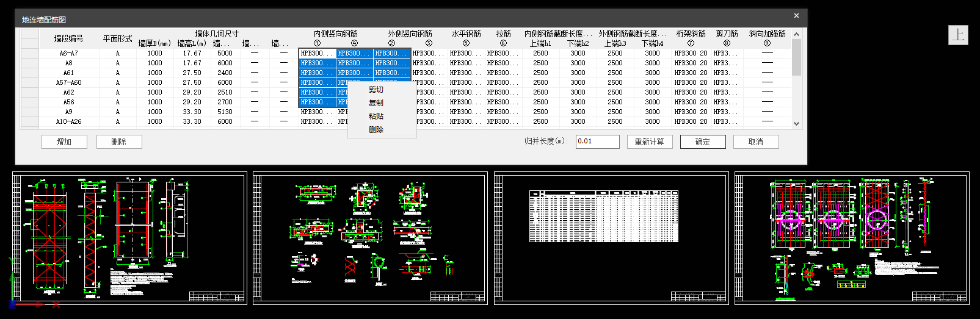The image size is (980, 319).
Task: Click the 剪刀筋 column header
Action: pos(727,34)
